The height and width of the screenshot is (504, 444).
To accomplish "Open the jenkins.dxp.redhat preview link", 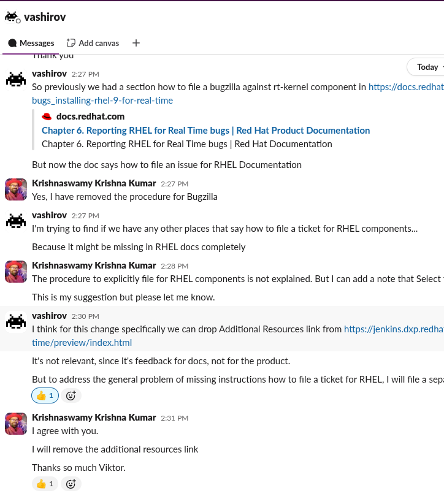I will click(x=393, y=329).
